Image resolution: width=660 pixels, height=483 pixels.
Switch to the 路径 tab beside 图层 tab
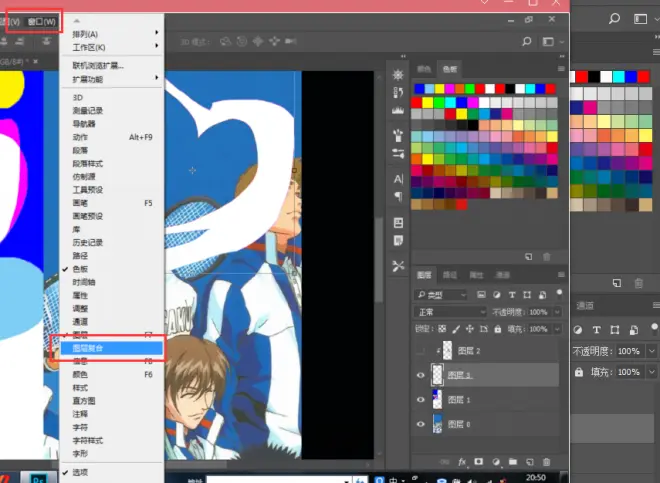tap(450, 275)
